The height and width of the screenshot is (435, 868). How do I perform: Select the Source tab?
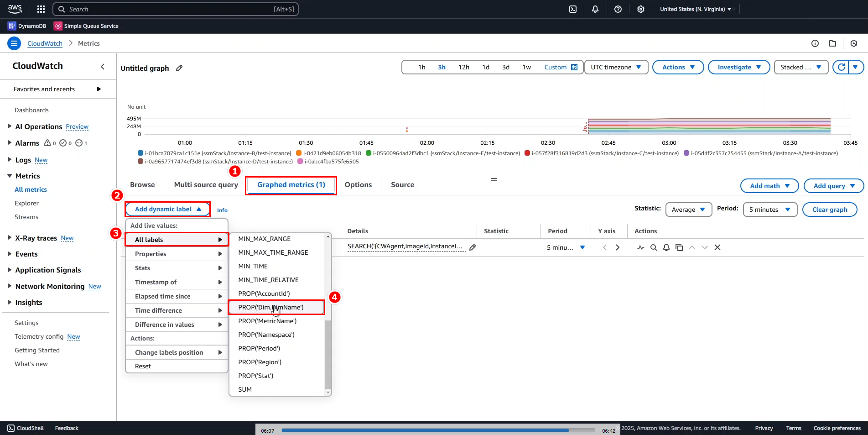point(402,185)
